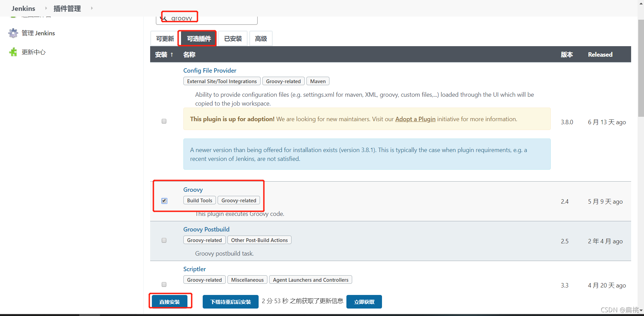Open the 管理 Jenkins link
The image size is (644, 316).
coord(38,33)
